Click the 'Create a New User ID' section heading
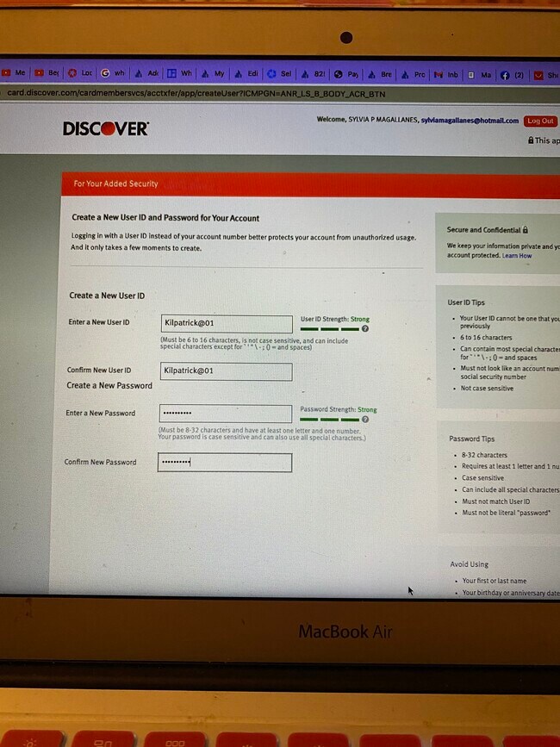Image resolution: width=560 pixels, height=747 pixels. (107, 296)
